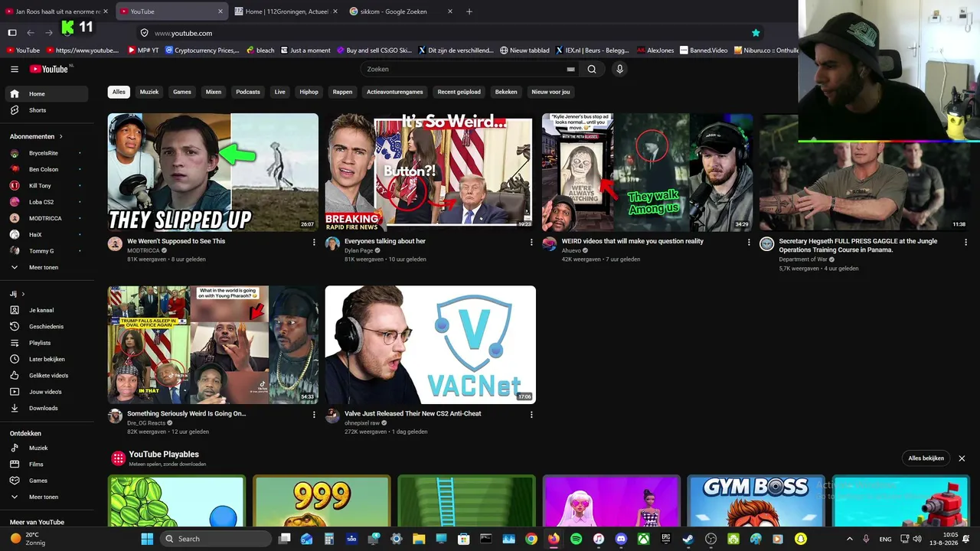980x551 pixels.
Task: Select the 'Recent geüpload' chip
Action: (459, 92)
